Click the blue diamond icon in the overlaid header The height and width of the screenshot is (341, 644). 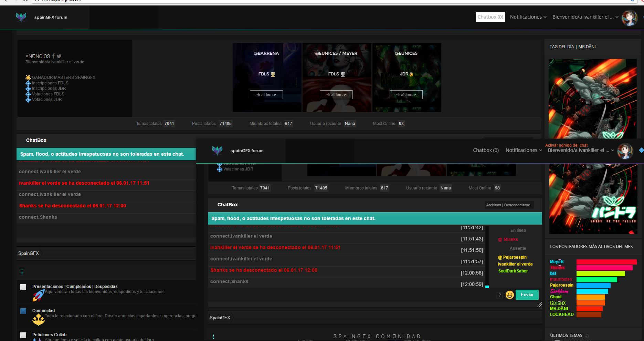pyautogui.click(x=641, y=150)
